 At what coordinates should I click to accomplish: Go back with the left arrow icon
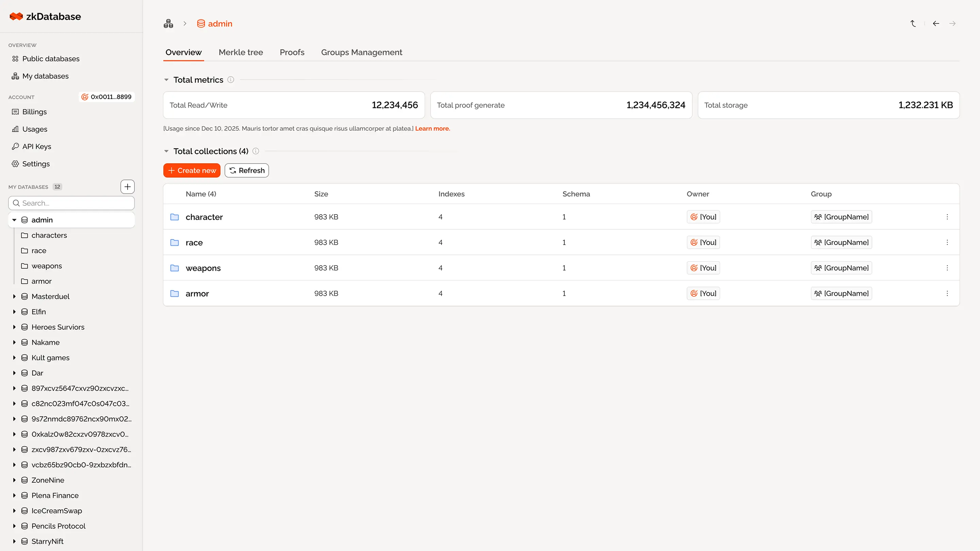[x=936, y=23]
